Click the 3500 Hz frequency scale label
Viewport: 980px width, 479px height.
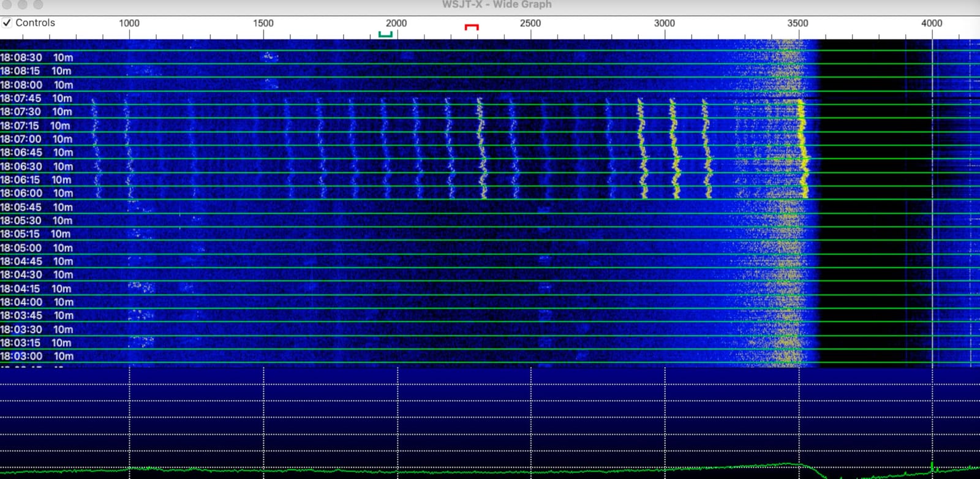[x=798, y=23]
